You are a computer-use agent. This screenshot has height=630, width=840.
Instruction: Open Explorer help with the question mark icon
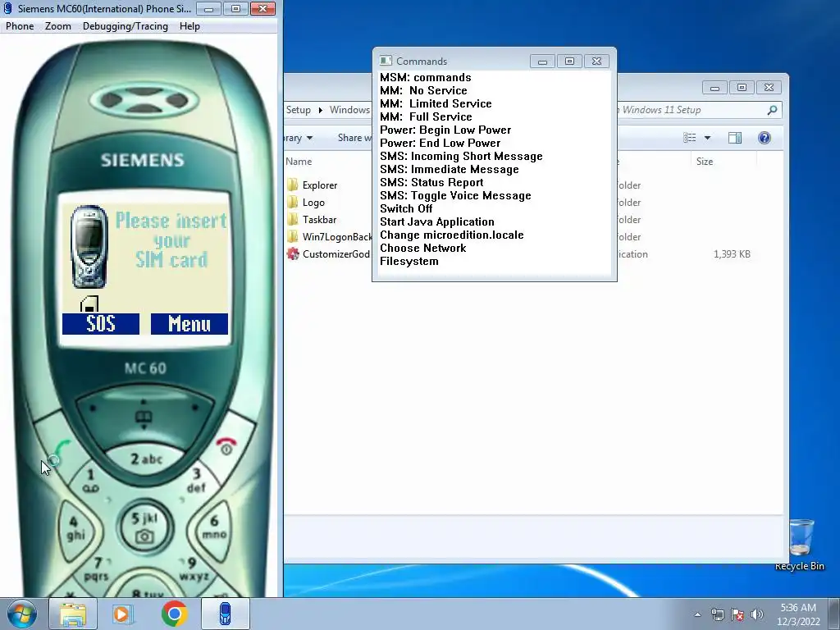point(765,138)
